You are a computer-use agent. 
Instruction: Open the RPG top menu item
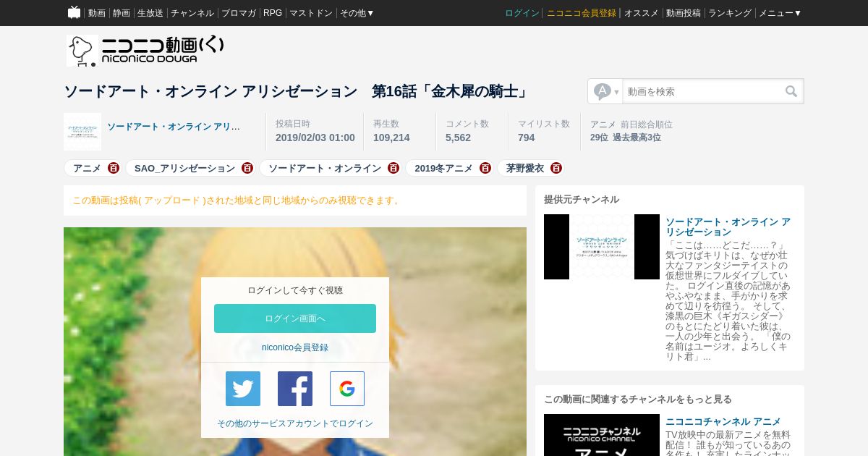(x=273, y=13)
